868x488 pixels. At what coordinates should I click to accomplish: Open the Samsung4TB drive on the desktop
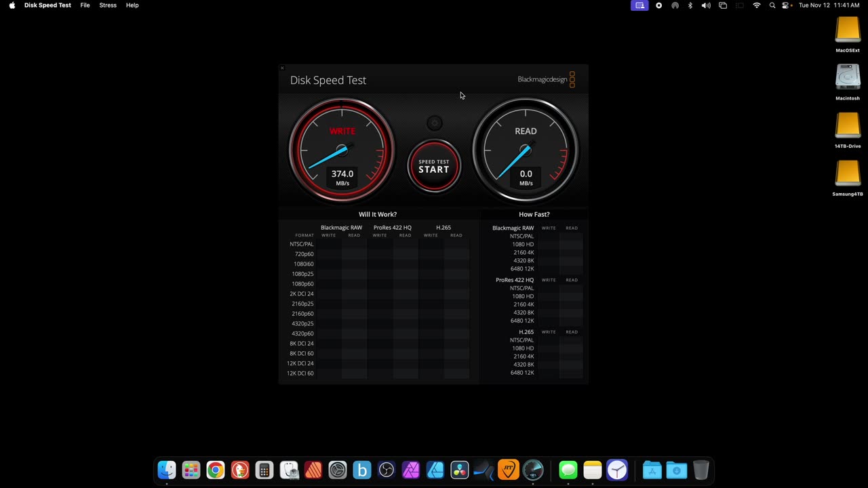pos(848,178)
